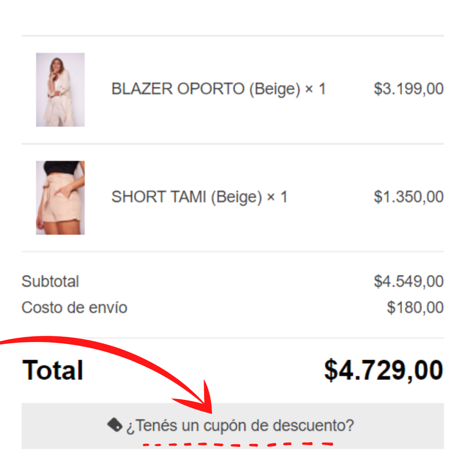
Task: Click the short price $1.350,00
Action: click(409, 197)
